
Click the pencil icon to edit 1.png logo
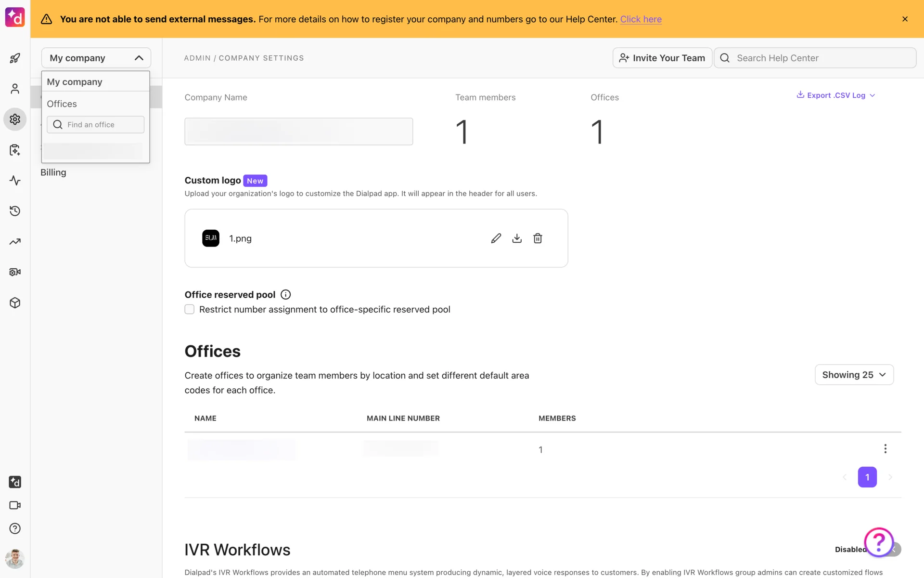pos(496,238)
